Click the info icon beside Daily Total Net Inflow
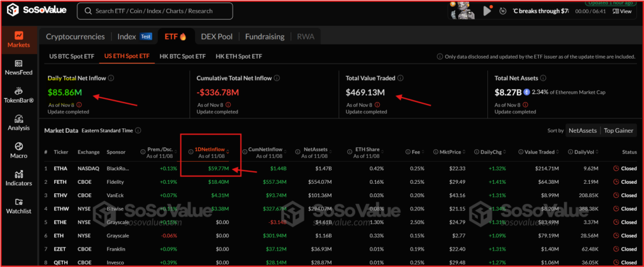The image size is (644, 267). (111, 77)
